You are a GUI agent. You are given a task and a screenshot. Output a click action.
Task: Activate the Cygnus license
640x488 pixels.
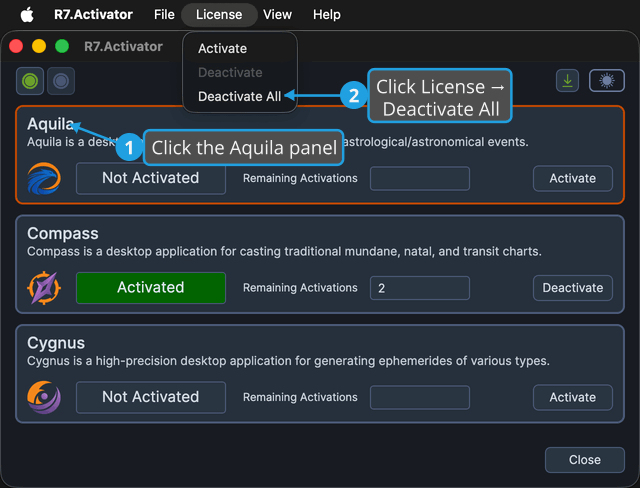(573, 397)
